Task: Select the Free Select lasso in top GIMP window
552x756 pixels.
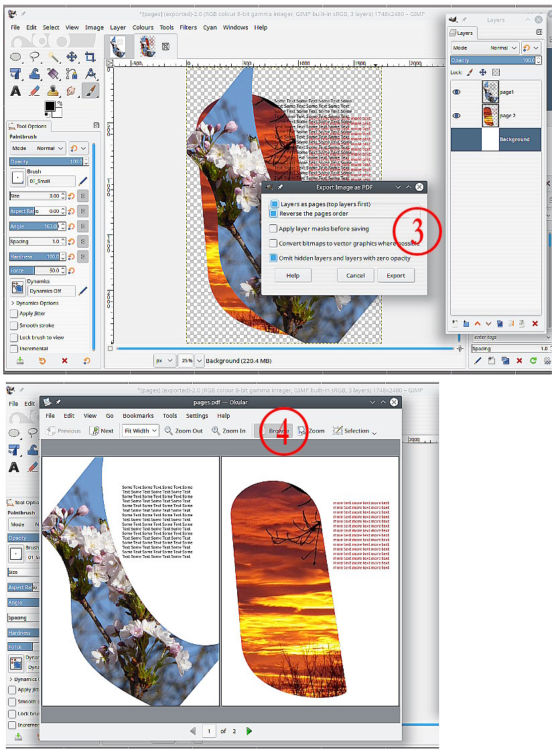Action: point(34,57)
